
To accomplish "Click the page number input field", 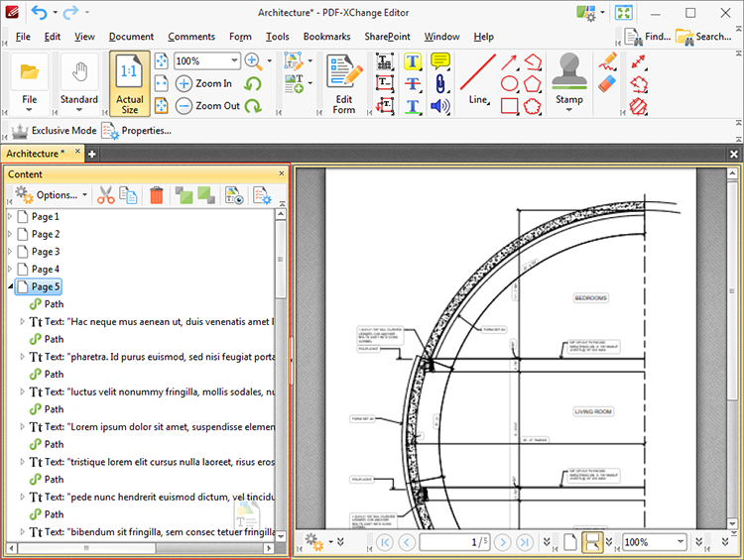I will coord(454,542).
